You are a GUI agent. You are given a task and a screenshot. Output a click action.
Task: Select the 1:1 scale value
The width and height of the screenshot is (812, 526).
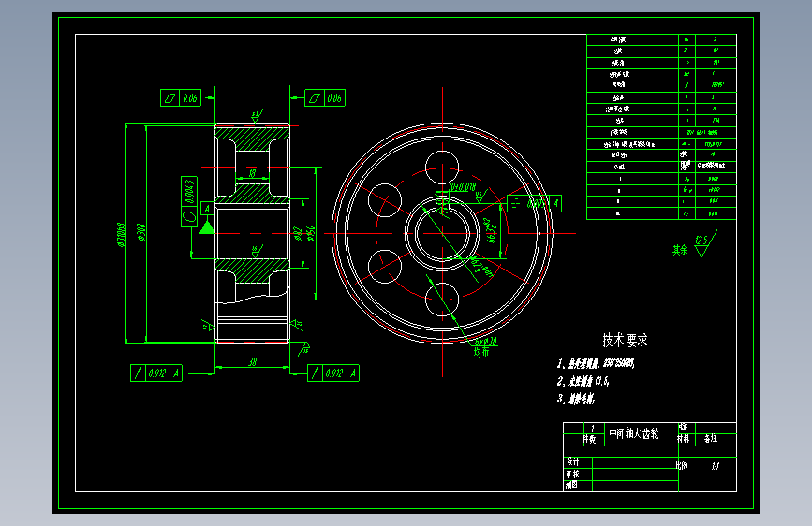(x=716, y=466)
